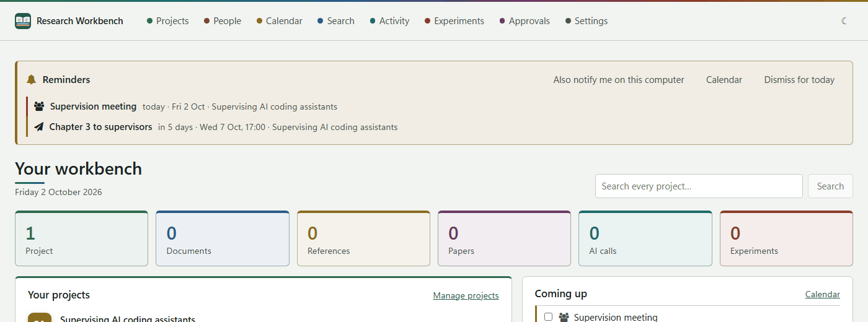This screenshot has height=322, width=868.
Task: Open the Projects nav item
Action: point(167,21)
